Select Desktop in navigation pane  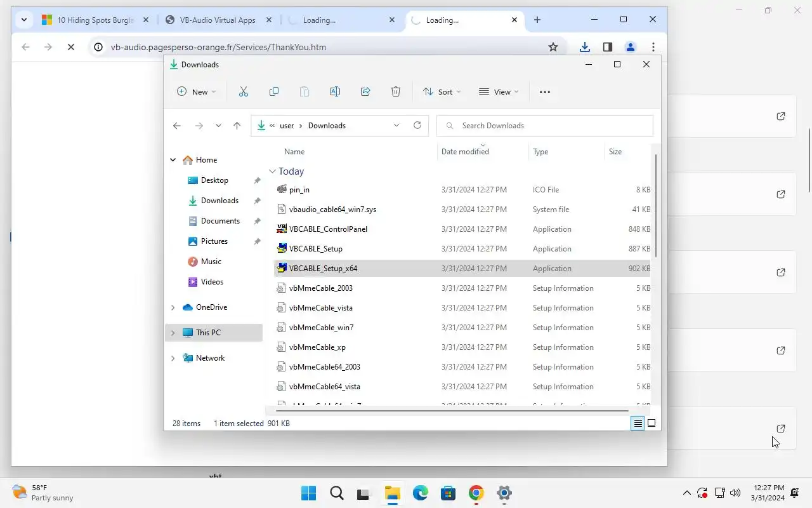[x=214, y=180]
